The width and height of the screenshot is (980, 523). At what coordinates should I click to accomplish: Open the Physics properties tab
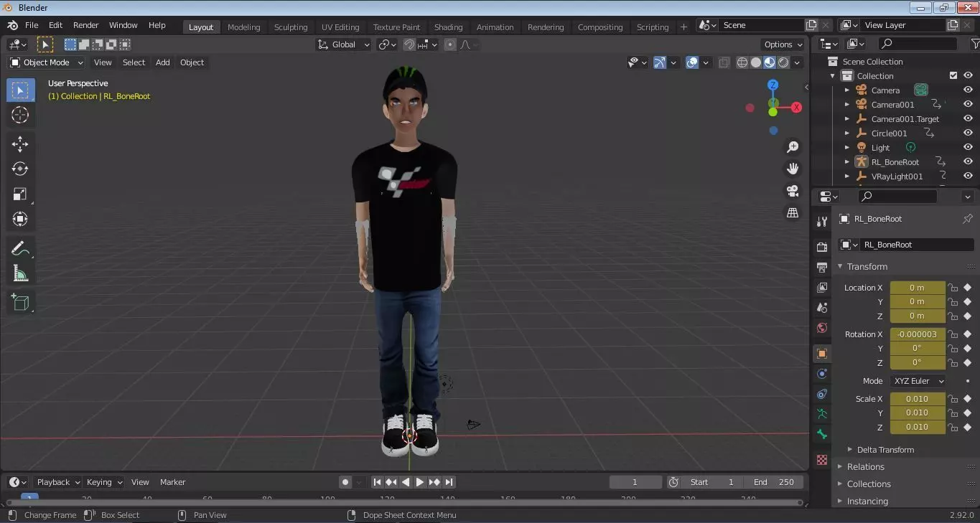(822, 374)
